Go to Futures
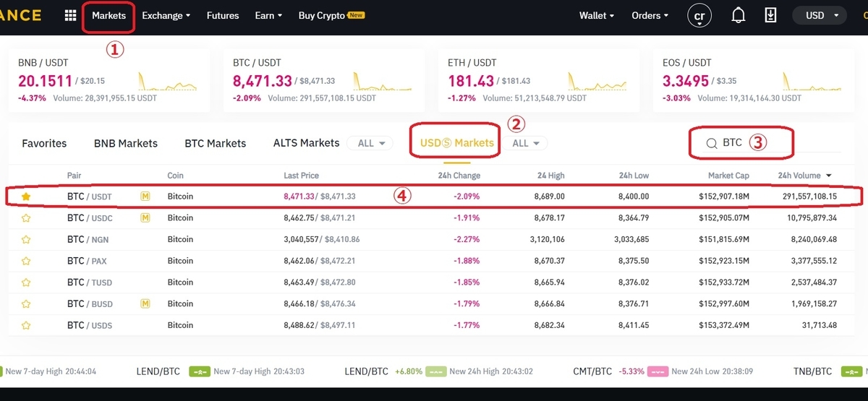Viewport: 868px width, 401px height. coord(223,15)
